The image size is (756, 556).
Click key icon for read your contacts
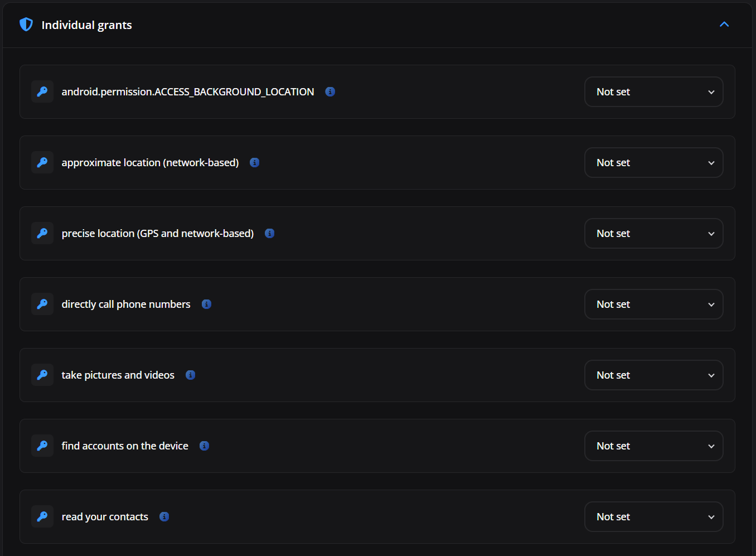tap(42, 516)
